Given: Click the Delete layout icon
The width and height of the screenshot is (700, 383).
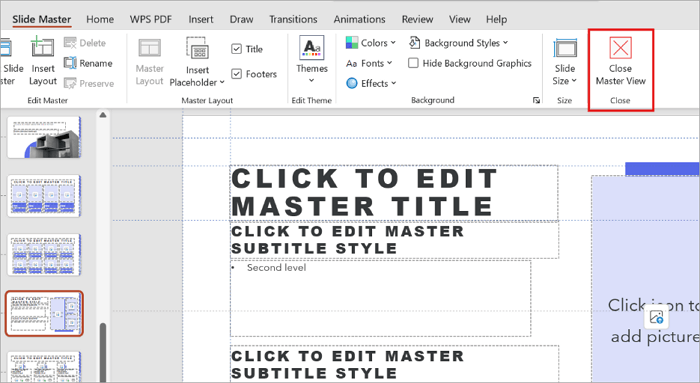Looking at the screenshot, I should click(x=70, y=43).
